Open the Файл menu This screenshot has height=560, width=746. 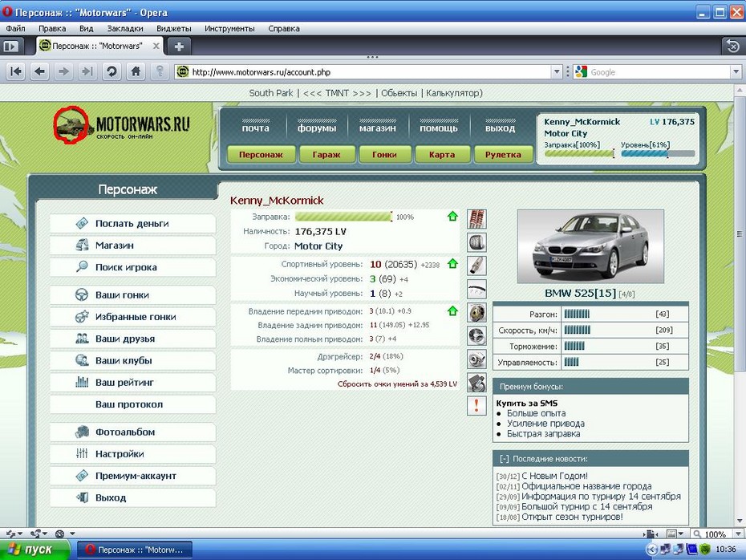click(x=16, y=29)
